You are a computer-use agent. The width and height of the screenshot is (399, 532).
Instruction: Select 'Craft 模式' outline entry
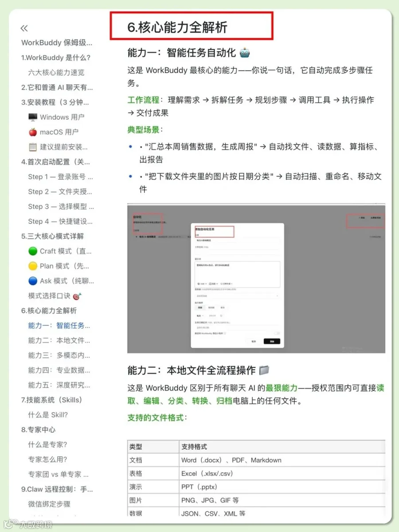60,251
